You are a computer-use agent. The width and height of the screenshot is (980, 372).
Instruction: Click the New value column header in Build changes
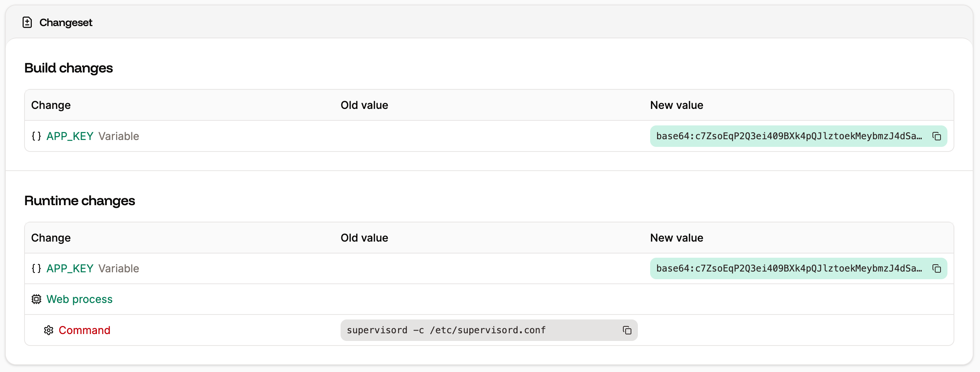(x=677, y=105)
